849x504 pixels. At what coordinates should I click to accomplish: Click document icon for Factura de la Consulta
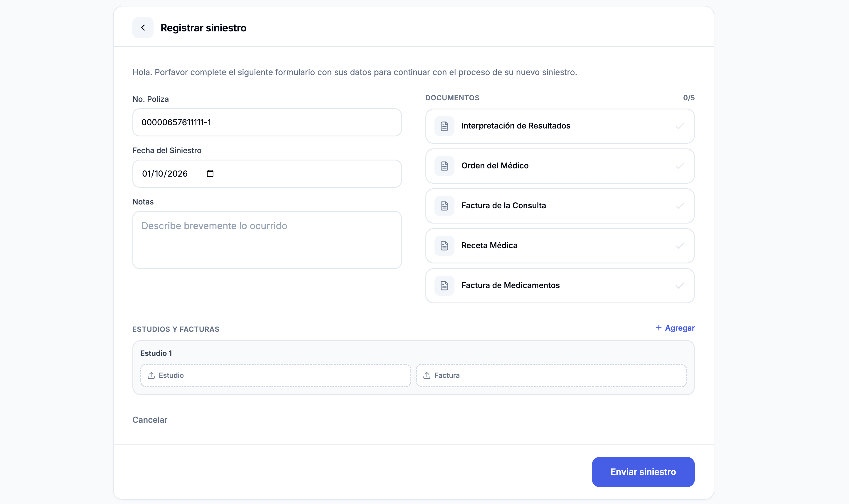(444, 206)
